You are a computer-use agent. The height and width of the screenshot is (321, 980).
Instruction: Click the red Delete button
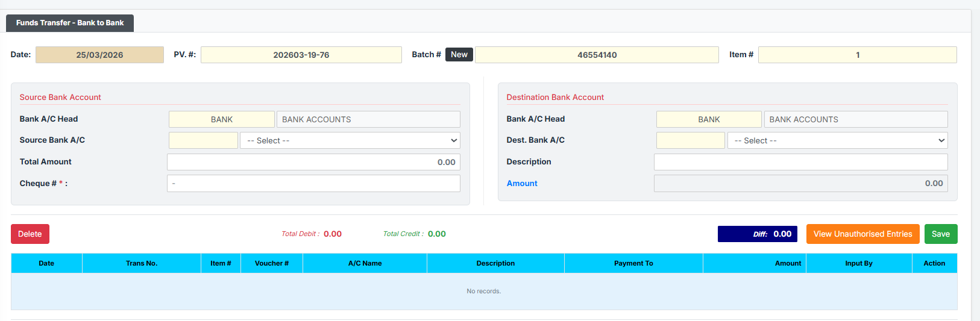tap(30, 234)
